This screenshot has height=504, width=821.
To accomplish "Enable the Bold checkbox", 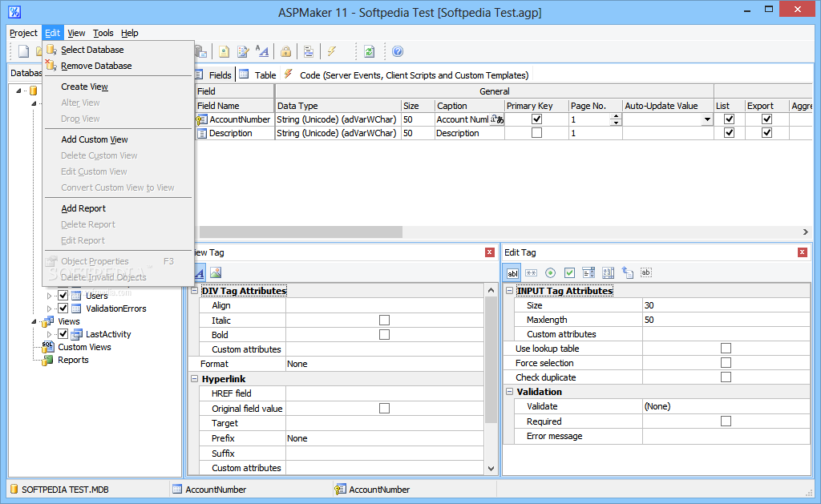I will pyautogui.click(x=384, y=334).
